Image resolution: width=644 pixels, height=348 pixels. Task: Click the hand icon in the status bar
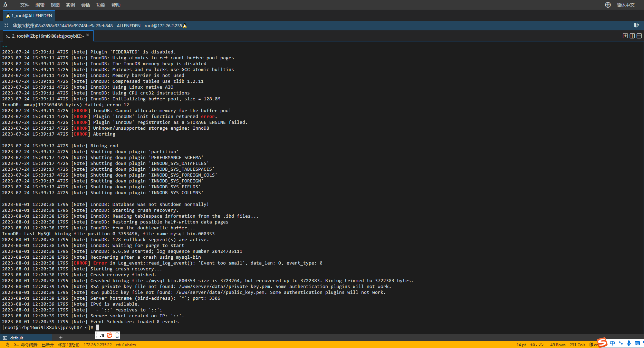pos(7,345)
